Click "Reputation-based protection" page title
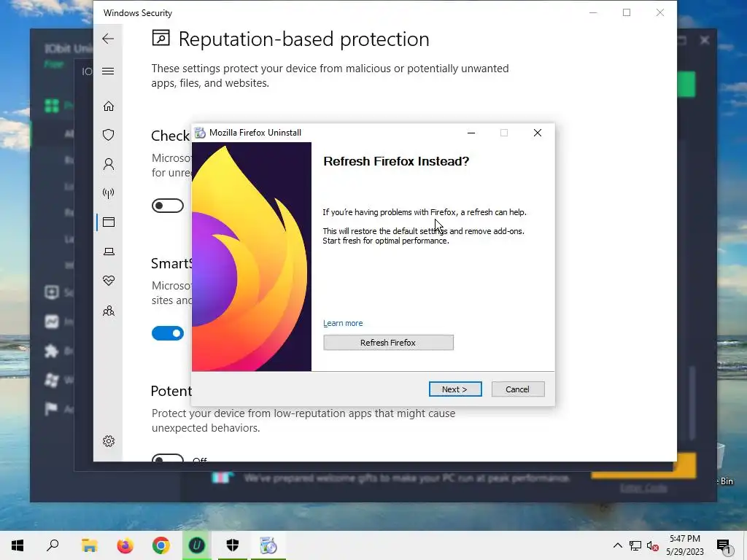This screenshot has width=747, height=560. pyautogui.click(x=304, y=39)
